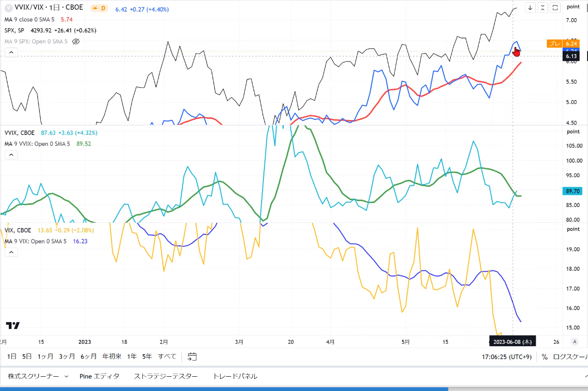Image resolution: width=588 pixels, height=391 pixels.
Task: Set range to 5年
Action: pyautogui.click(x=147, y=356)
